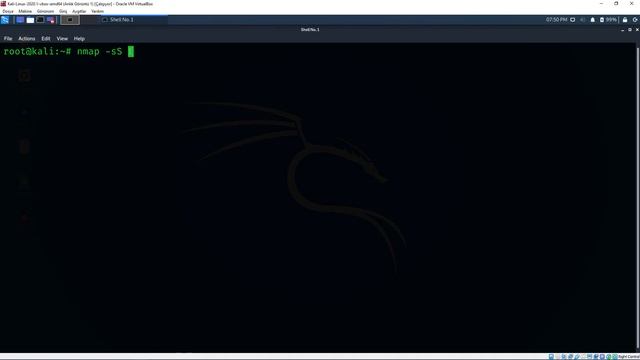Viewport: 640px width, 360px height.
Task: Maximize the Shell No. 1 terminal window
Action: 630,30
